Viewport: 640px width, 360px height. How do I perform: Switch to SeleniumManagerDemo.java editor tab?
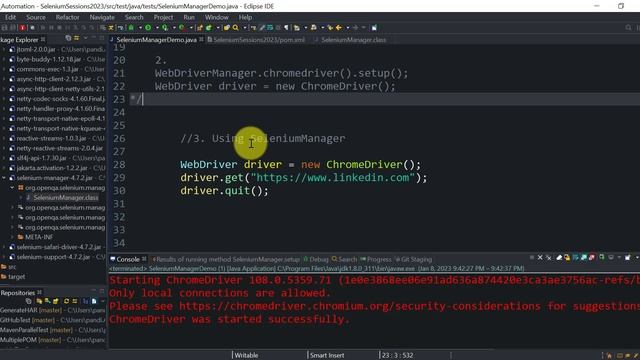click(x=156, y=40)
